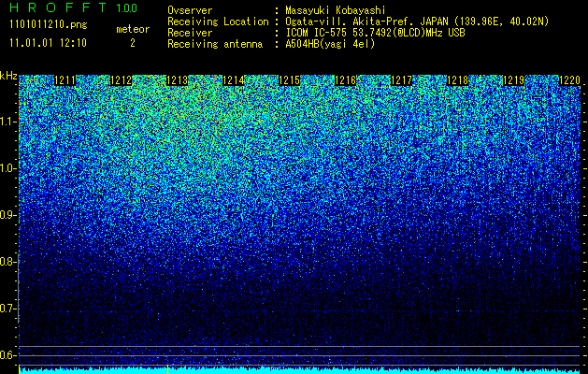Screen dimensions: 588x374
Task: Select the file name 1101011210.png
Action: point(49,24)
